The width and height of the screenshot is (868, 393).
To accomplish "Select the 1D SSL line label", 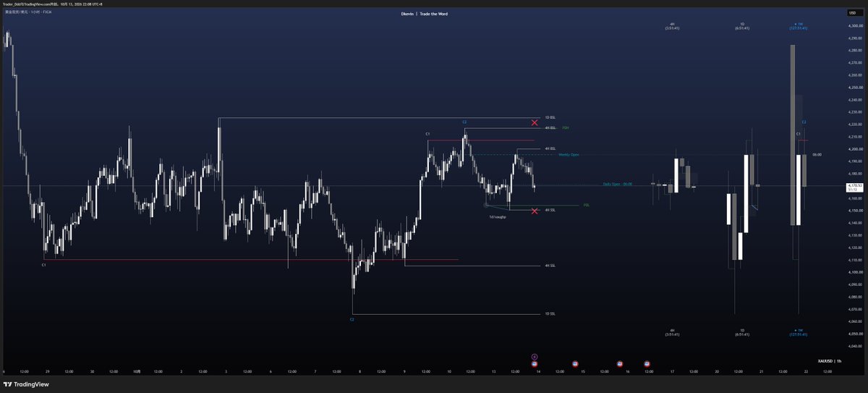I will (550, 314).
